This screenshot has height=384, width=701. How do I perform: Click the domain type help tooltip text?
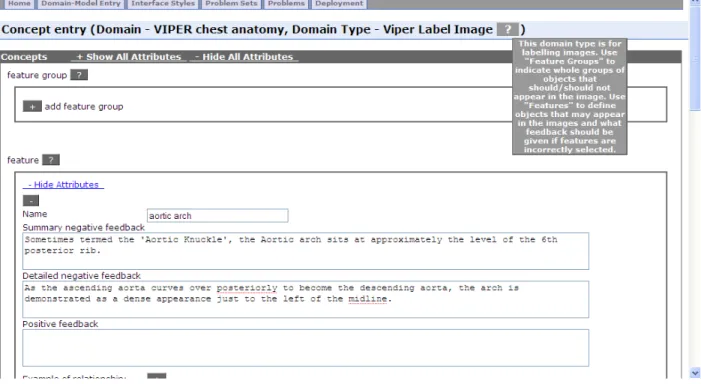[x=570, y=97]
